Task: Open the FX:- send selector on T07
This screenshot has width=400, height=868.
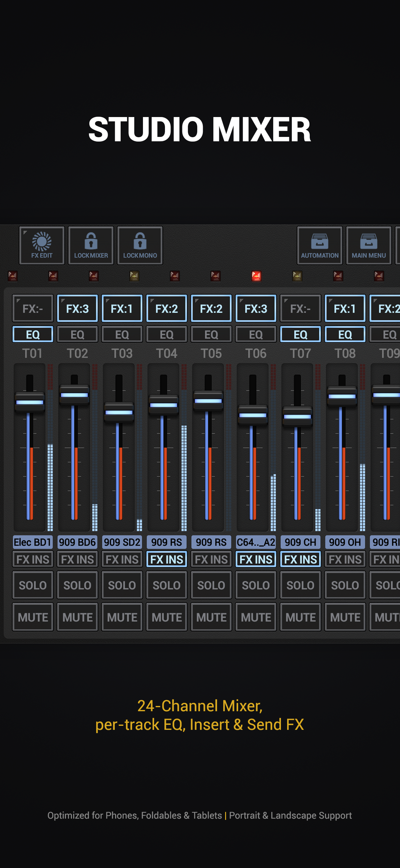Action: coord(300,308)
